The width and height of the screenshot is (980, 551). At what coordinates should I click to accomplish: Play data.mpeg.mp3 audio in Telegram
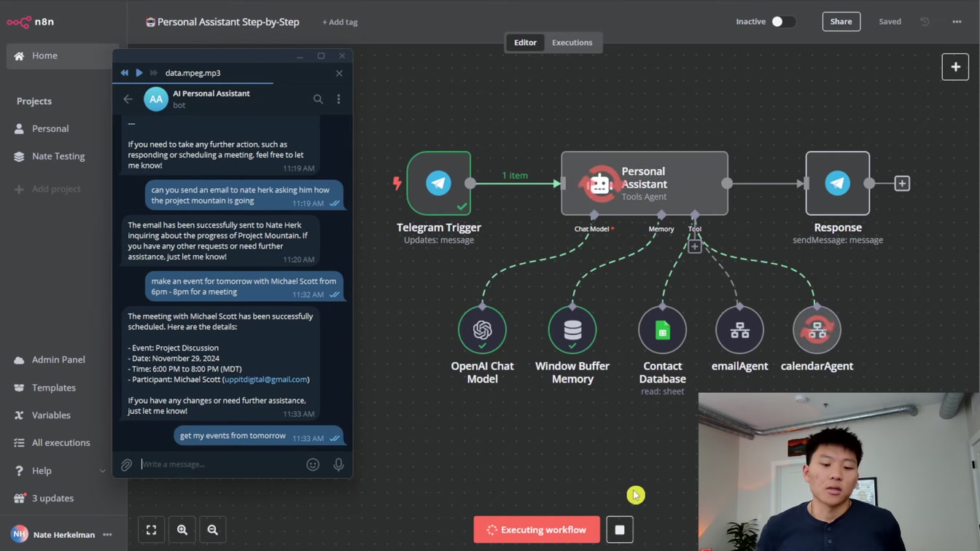pos(139,73)
